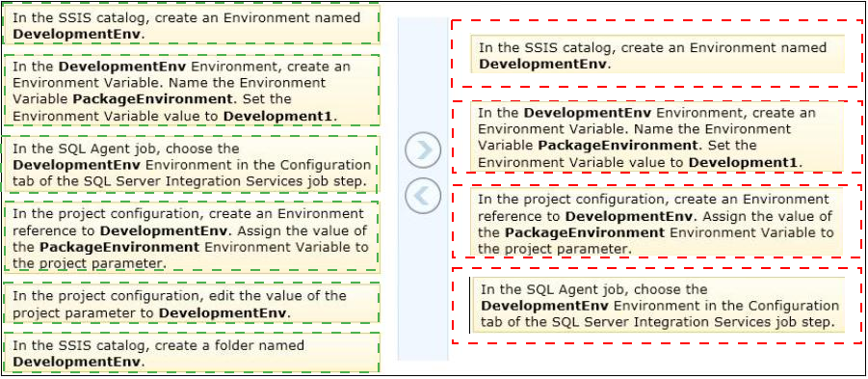Click bold 'PackageEnvironment' in answer-area second item
Viewport: 868px width, 379px height.
pyautogui.click(x=618, y=146)
